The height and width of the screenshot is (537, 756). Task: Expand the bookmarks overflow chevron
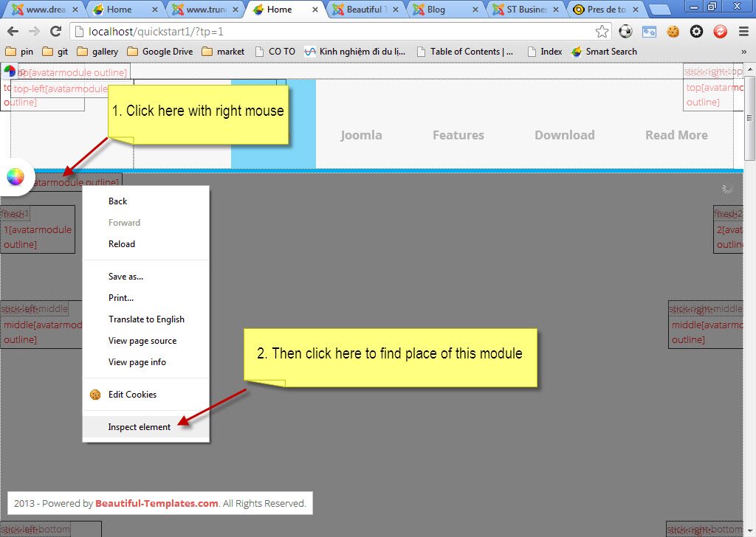[x=745, y=51]
